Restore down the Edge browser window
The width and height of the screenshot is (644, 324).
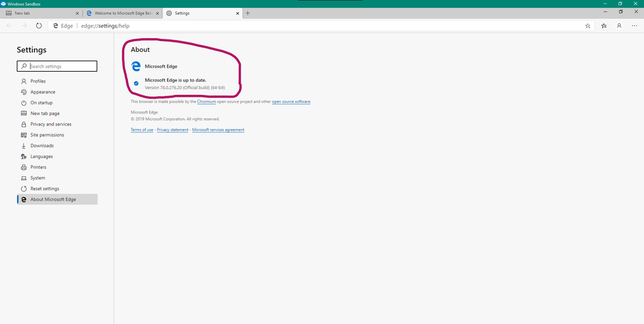tap(620, 12)
